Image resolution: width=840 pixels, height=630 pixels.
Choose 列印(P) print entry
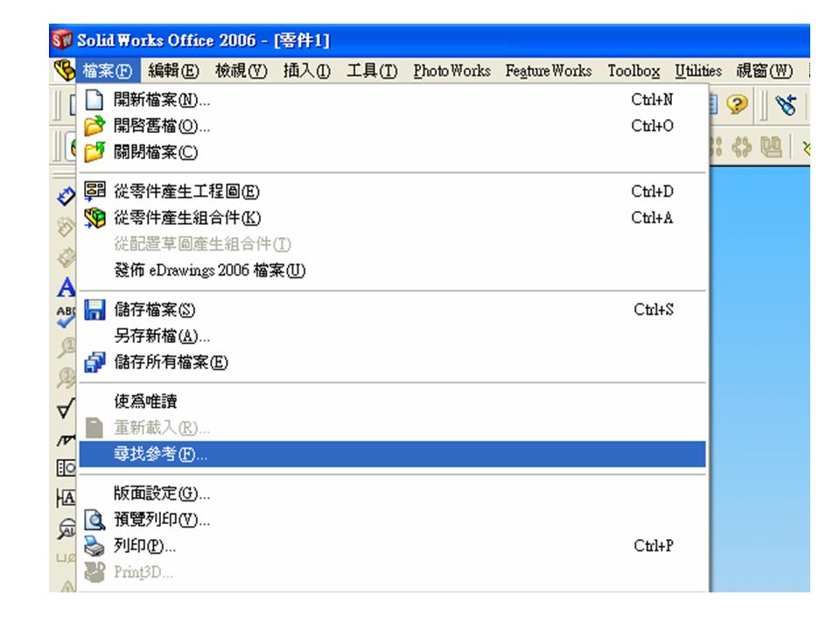coord(392,545)
